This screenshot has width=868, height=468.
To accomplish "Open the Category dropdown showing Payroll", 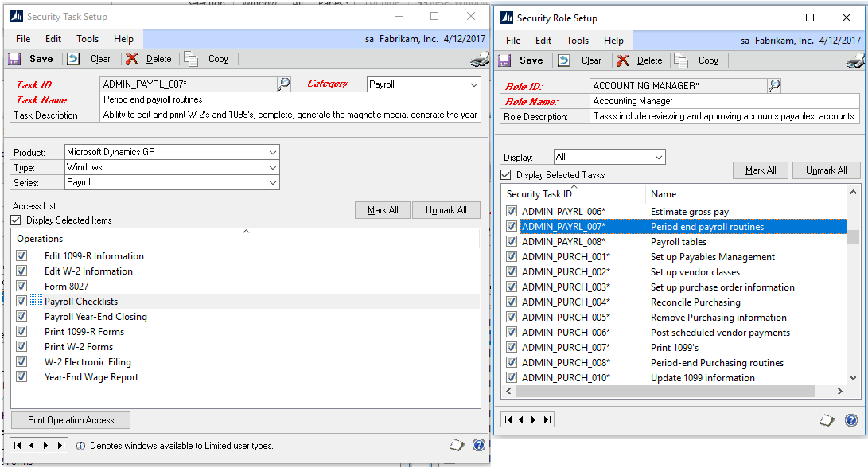I will pos(476,84).
